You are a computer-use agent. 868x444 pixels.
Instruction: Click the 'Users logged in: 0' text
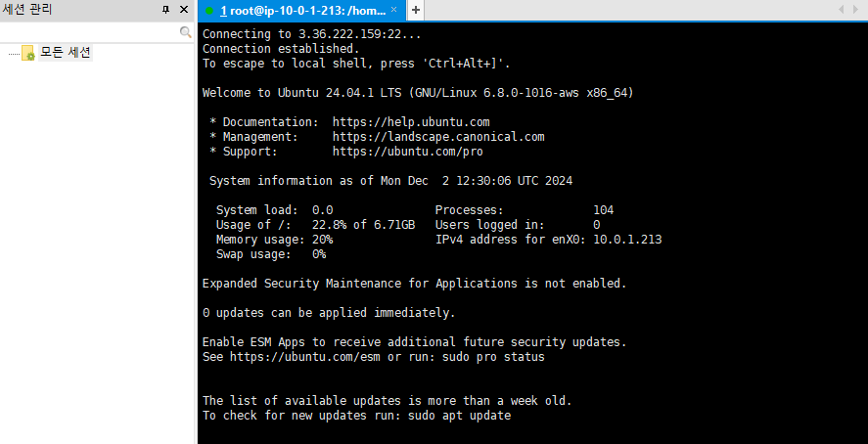(x=518, y=225)
